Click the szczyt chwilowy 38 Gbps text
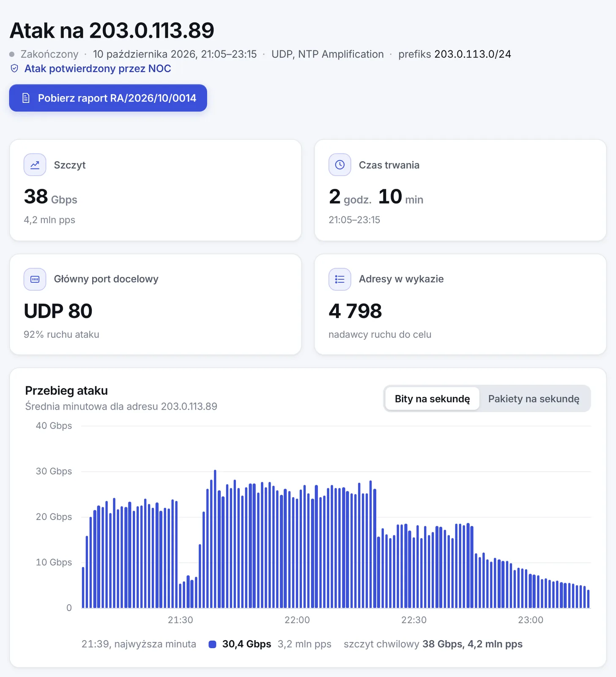This screenshot has height=677, width=616. point(433,644)
